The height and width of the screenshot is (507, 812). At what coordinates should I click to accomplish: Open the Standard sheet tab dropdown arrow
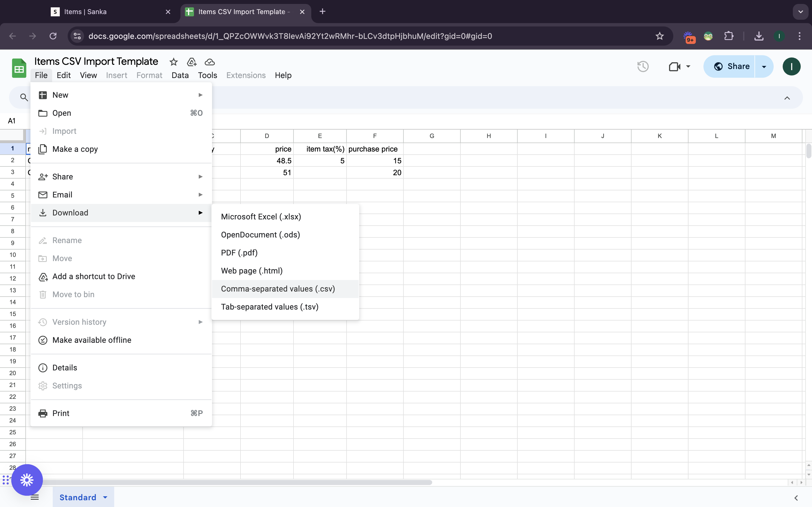pos(105,497)
